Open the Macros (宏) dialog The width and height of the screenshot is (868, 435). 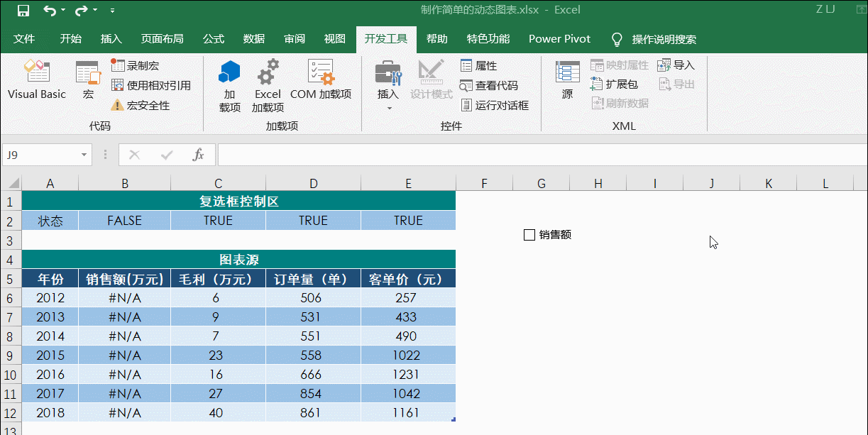point(88,80)
